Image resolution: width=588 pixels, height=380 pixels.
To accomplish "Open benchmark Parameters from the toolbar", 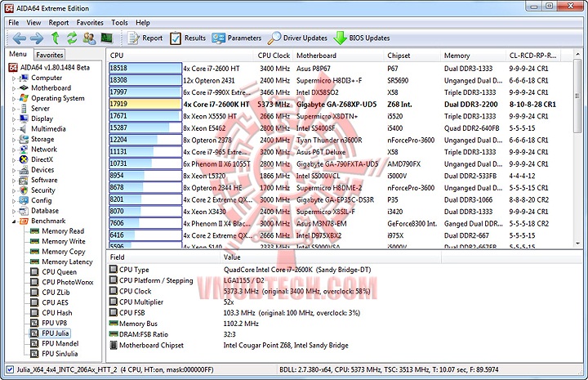I will (x=236, y=38).
